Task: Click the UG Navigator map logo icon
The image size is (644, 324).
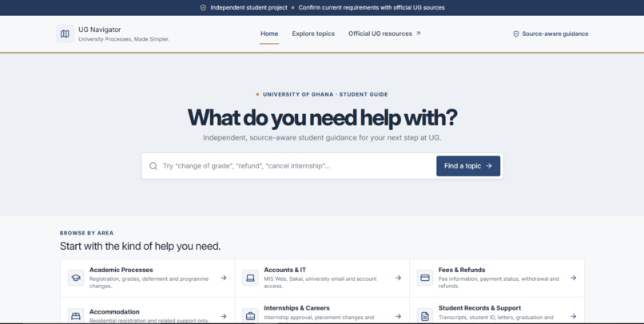Action: click(x=65, y=34)
